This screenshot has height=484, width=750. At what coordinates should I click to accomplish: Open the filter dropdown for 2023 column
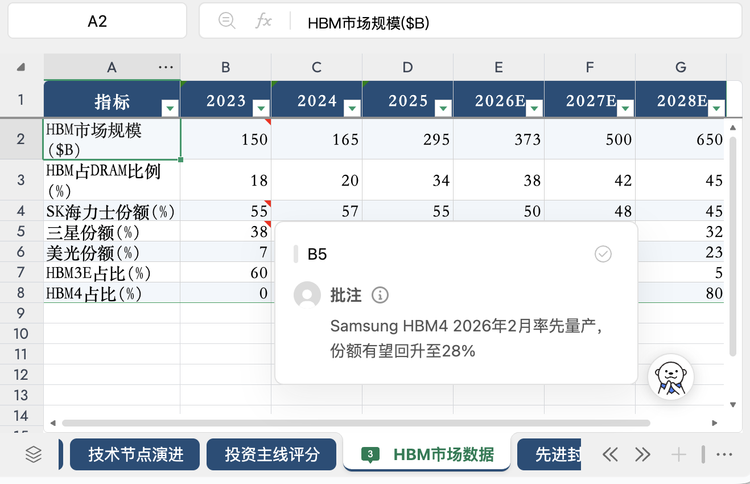point(260,107)
